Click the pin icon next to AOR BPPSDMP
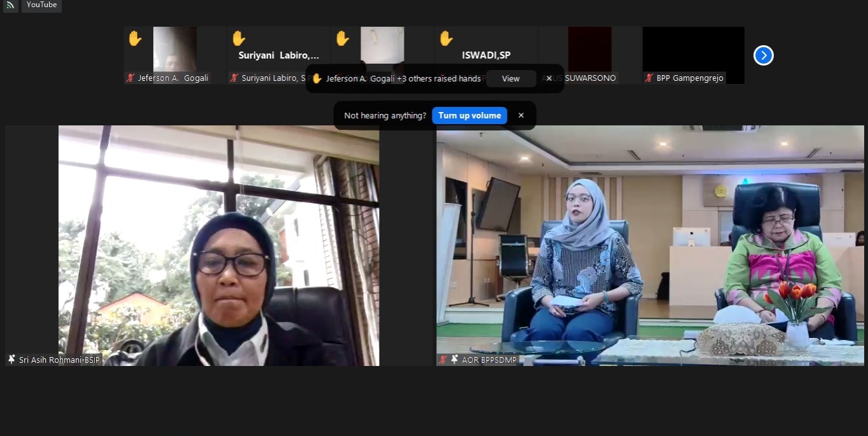Screen dimensions: 868x436 click(455, 360)
